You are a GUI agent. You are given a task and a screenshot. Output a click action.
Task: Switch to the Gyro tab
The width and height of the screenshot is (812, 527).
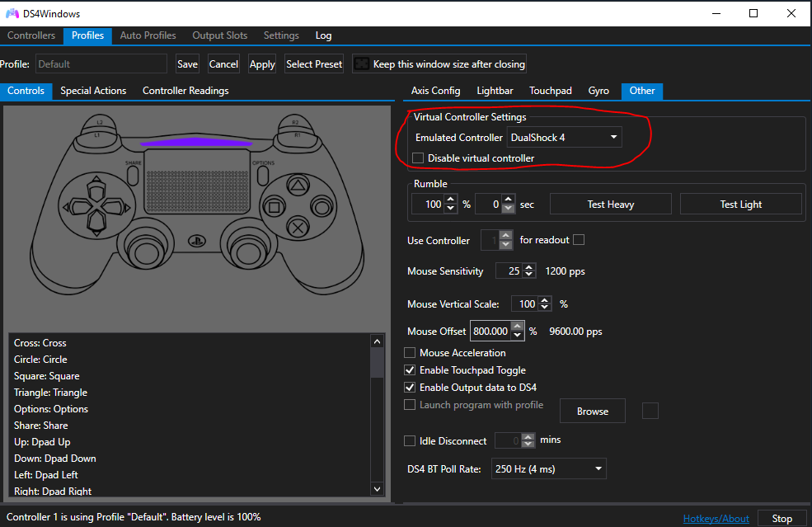(598, 91)
